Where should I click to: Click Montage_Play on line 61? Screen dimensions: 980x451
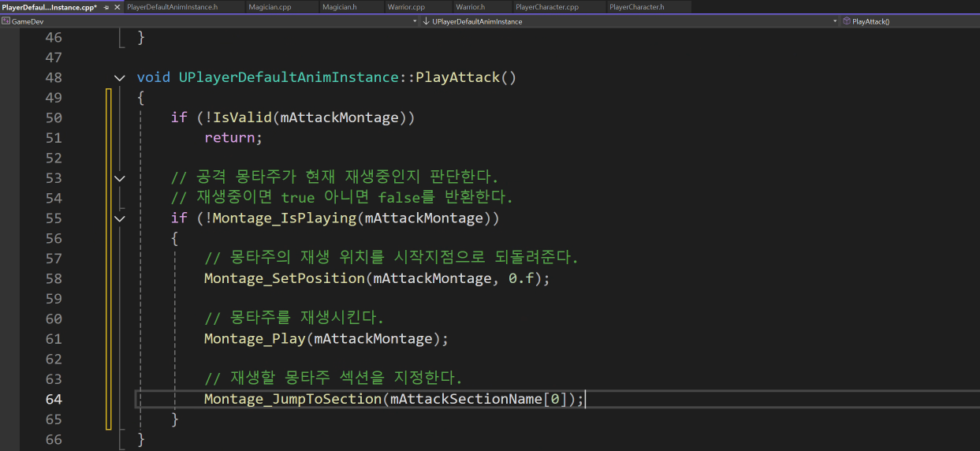point(255,338)
